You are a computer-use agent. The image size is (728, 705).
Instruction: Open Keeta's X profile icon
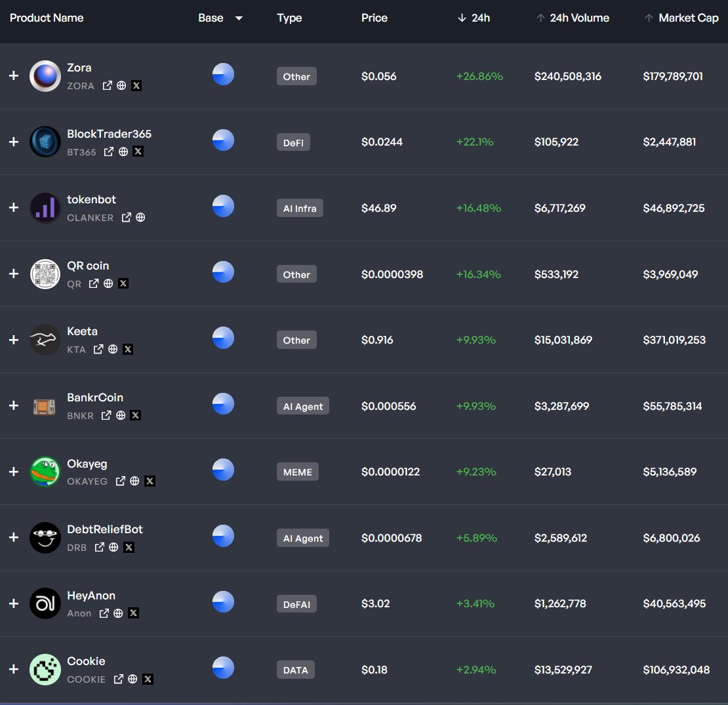(x=128, y=349)
